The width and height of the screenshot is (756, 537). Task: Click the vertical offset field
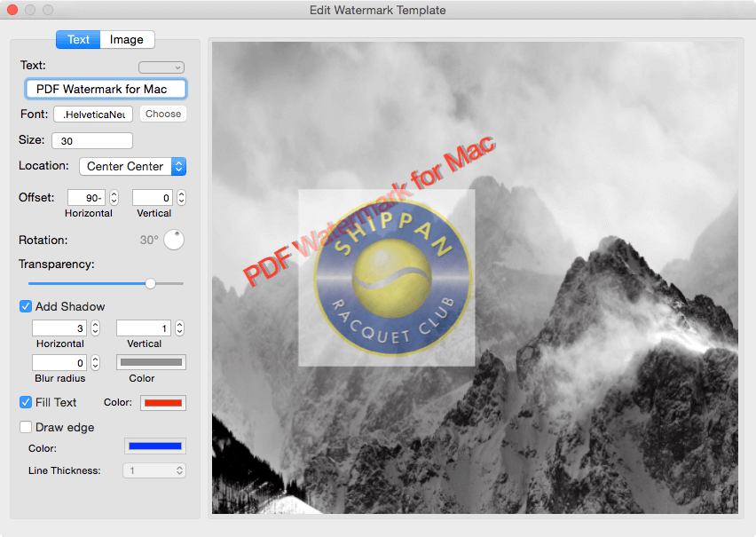pos(153,198)
